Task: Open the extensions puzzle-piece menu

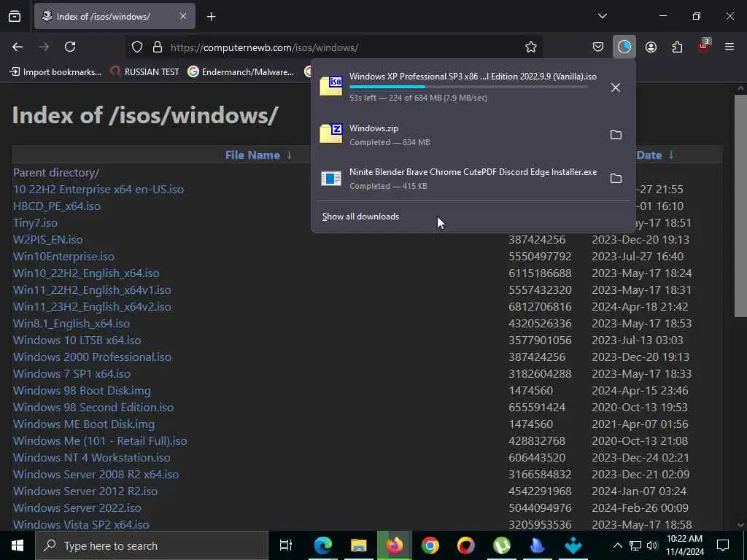Action: (x=677, y=47)
